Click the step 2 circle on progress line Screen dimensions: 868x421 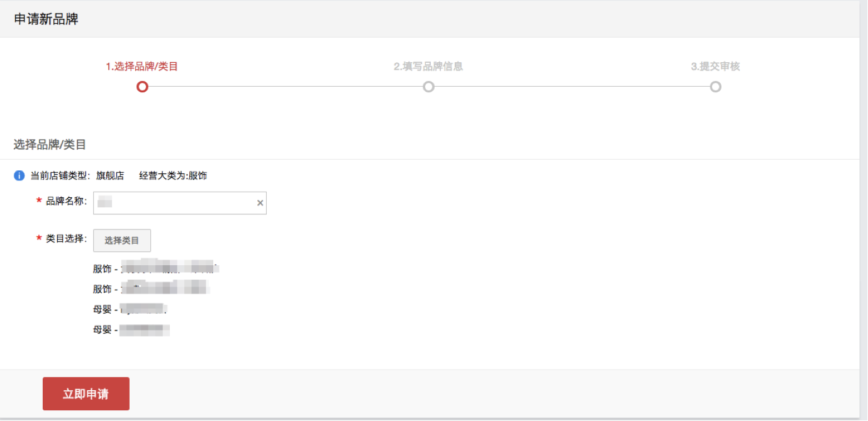(x=428, y=87)
